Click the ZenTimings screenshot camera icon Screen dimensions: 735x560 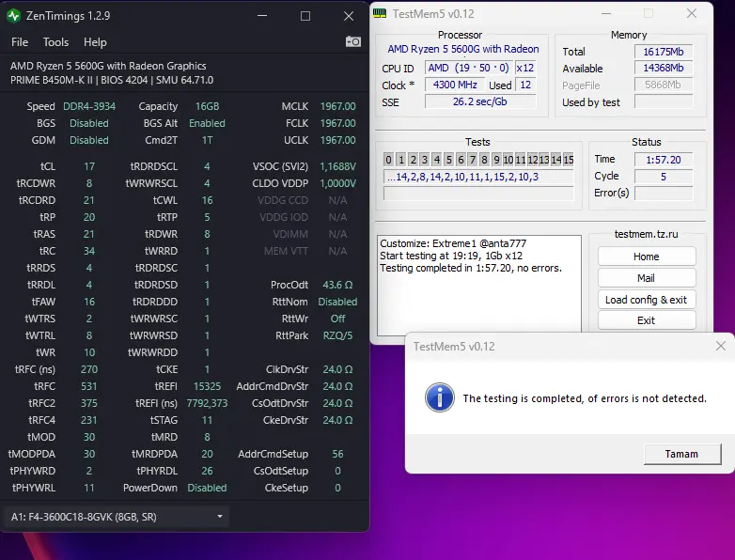[353, 41]
